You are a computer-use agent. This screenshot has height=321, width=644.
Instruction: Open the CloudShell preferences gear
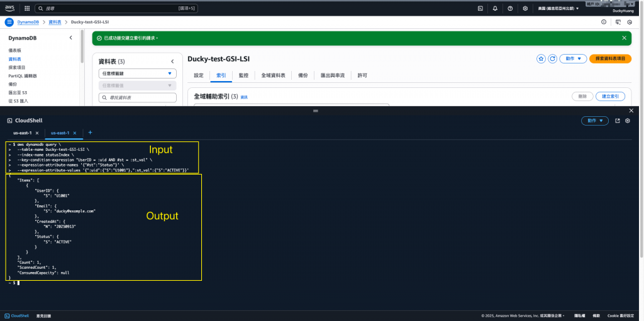[628, 121]
